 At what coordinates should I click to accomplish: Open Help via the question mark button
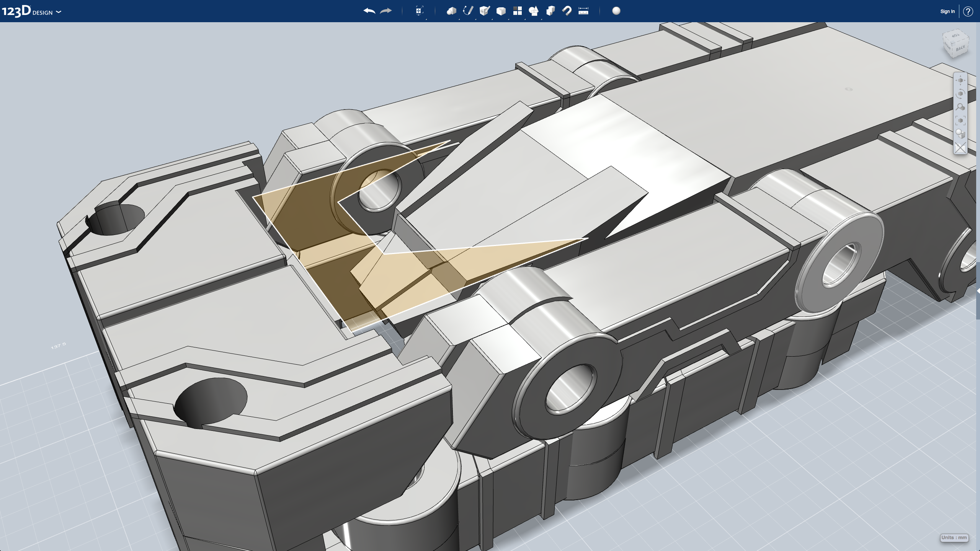[969, 11]
